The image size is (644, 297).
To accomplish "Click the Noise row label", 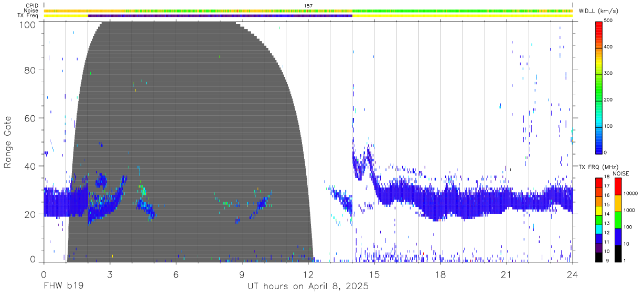I will click(x=31, y=10).
